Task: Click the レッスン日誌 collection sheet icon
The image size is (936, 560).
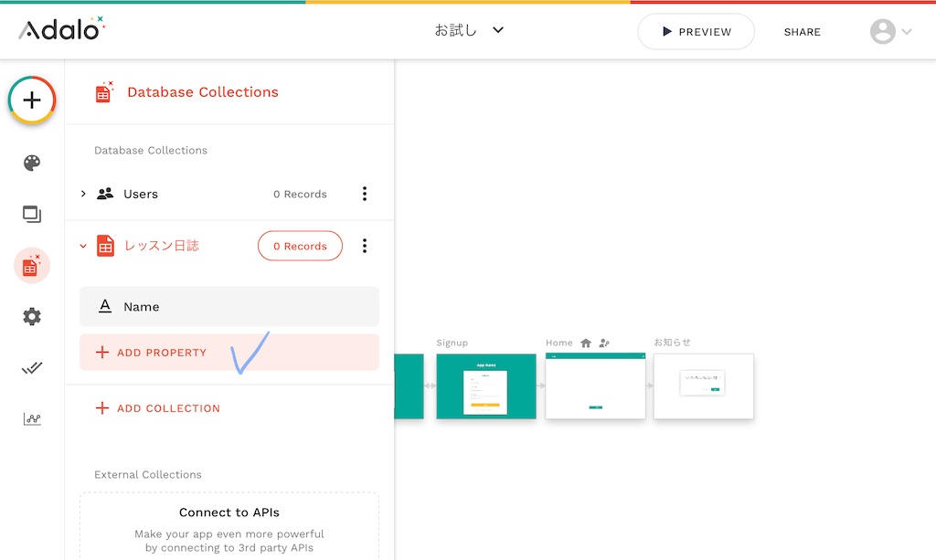Action: pos(106,246)
